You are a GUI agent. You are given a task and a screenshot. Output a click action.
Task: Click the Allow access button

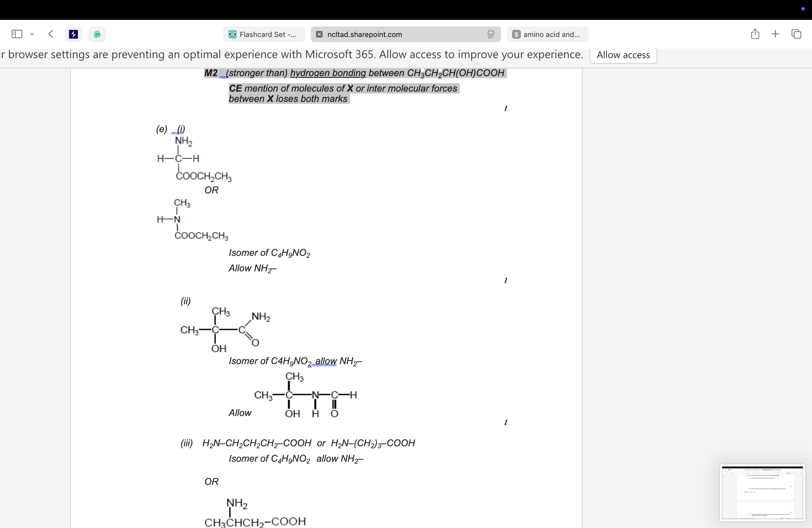pos(623,55)
